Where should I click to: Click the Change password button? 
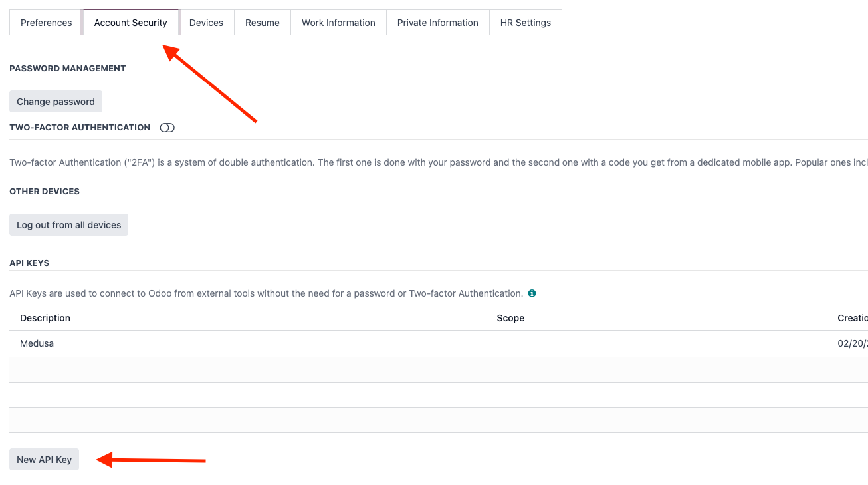[55, 101]
